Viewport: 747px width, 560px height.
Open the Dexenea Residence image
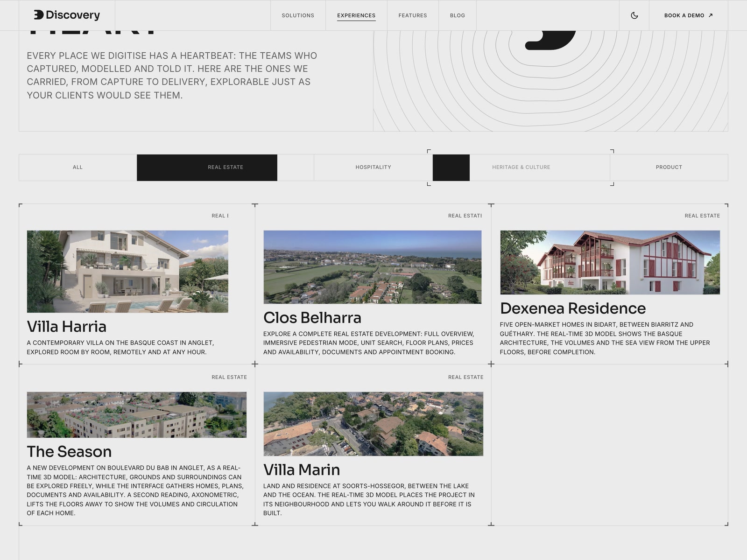[610, 262]
